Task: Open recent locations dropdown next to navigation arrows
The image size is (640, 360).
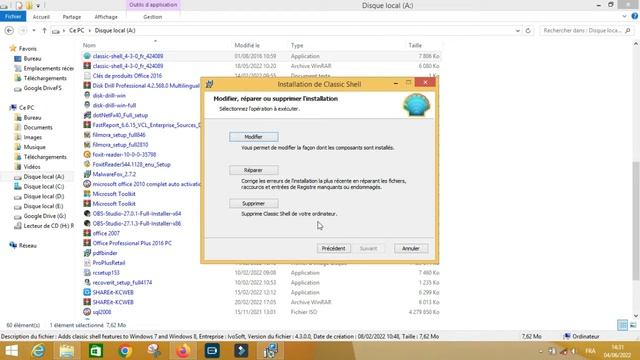Action: tap(34, 31)
